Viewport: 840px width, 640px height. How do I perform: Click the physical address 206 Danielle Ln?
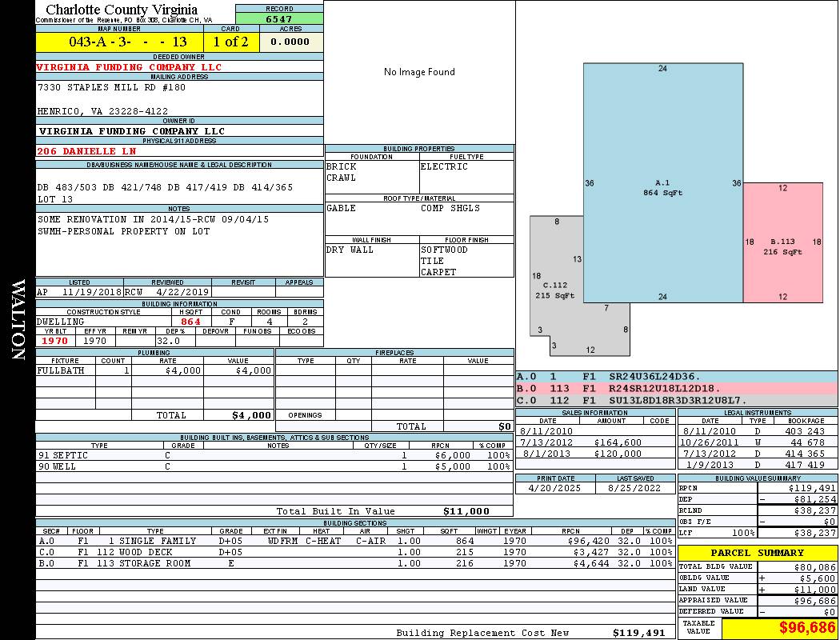[x=86, y=150]
